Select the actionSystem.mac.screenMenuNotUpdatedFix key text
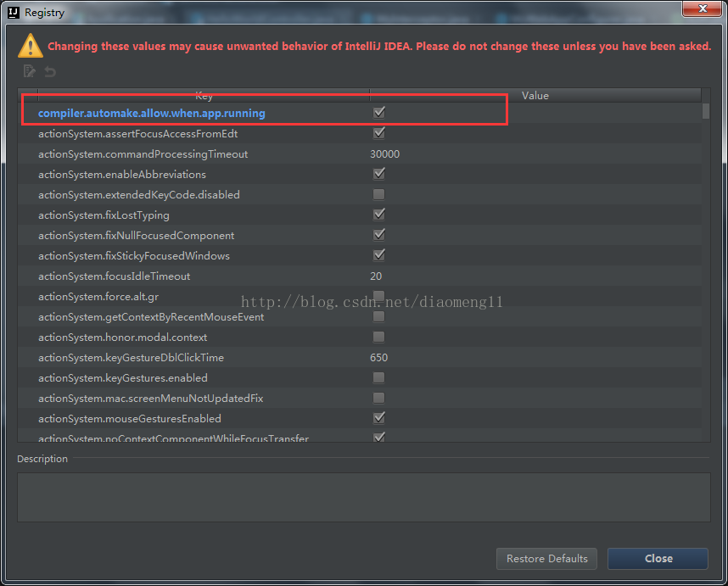 150,399
